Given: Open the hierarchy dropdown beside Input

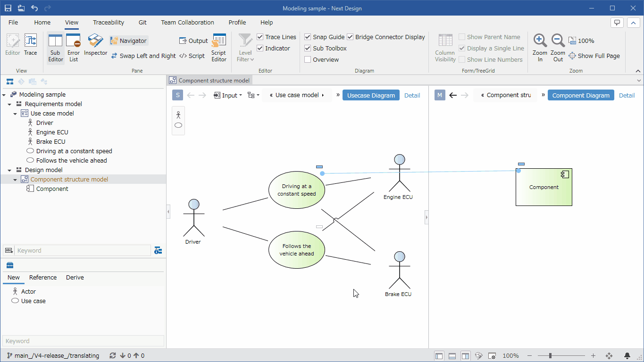Looking at the screenshot, I should pyautogui.click(x=253, y=95).
